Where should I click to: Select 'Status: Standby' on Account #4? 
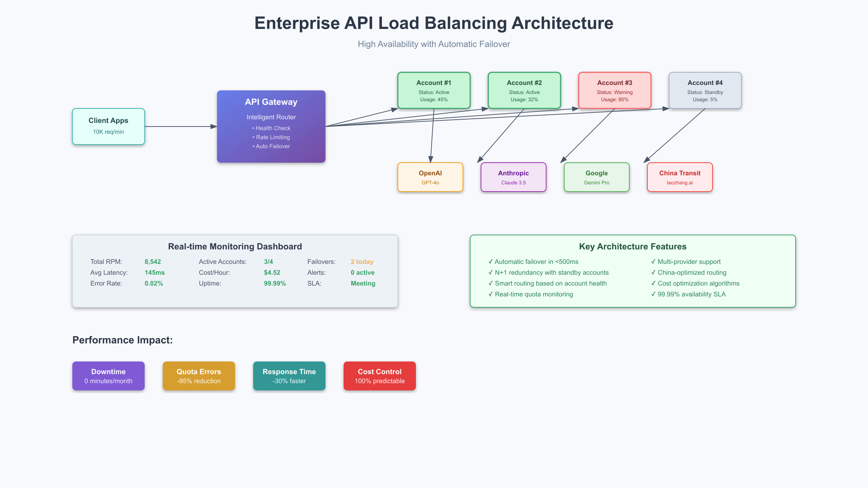[x=705, y=93]
